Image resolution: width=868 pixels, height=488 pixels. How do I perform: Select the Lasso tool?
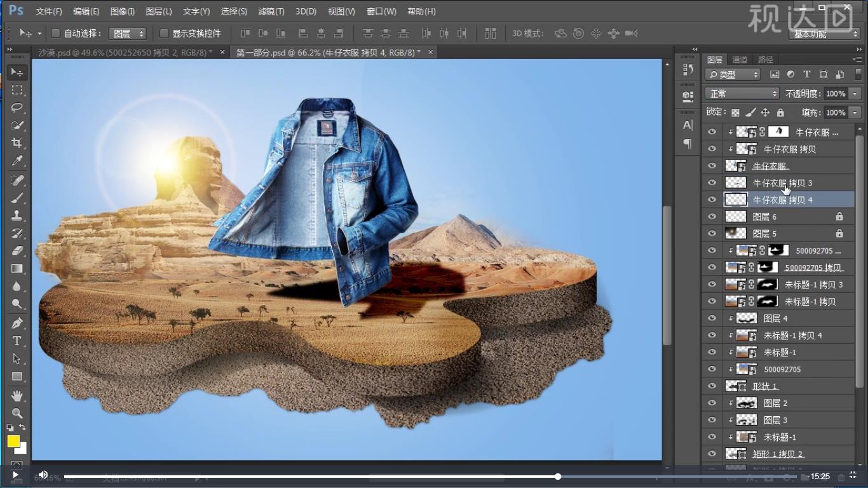[x=17, y=107]
